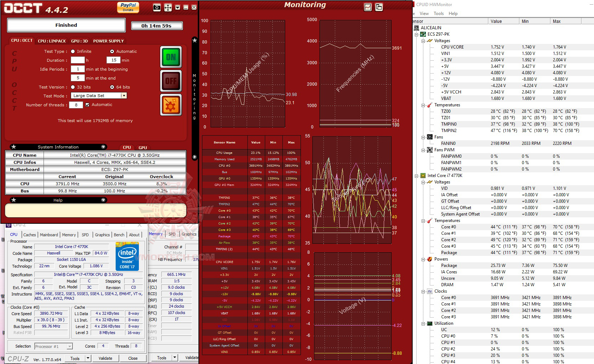Click the ALICEALIN computer icon in HWMonitor
This screenshot has height=364, width=594.
coord(416,28)
